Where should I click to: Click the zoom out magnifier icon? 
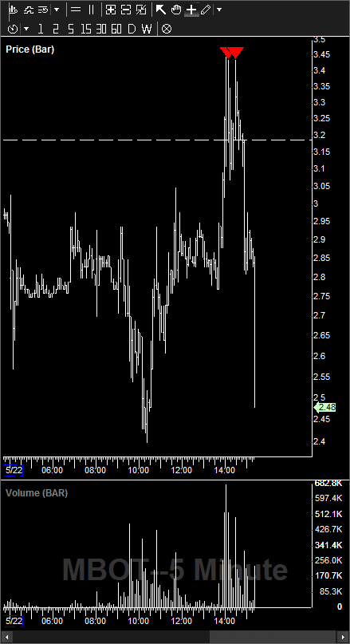[x=126, y=10]
